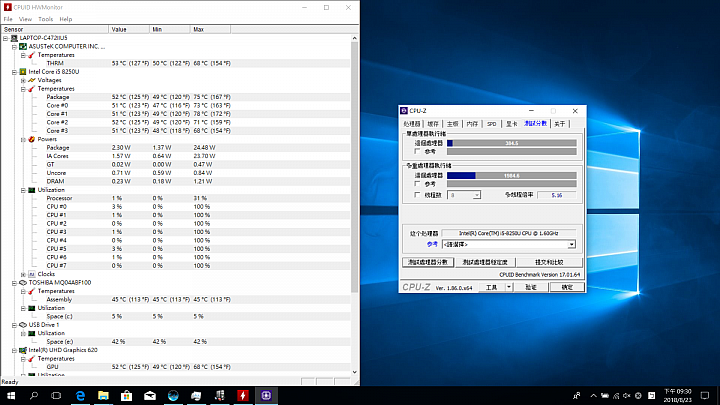Open Microsoft Store from the taskbar
Screen dimensions: 720x405
click(127, 395)
